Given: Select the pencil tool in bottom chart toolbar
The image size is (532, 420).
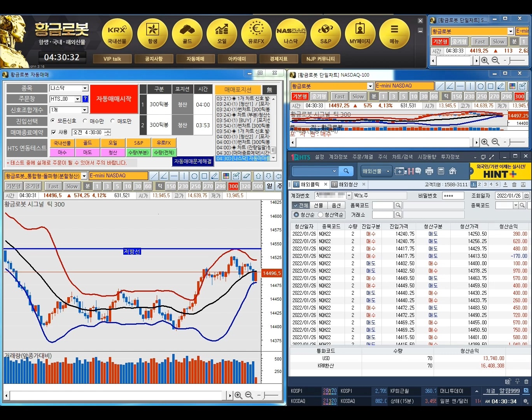Looking at the screenshot, I should (215, 176).
